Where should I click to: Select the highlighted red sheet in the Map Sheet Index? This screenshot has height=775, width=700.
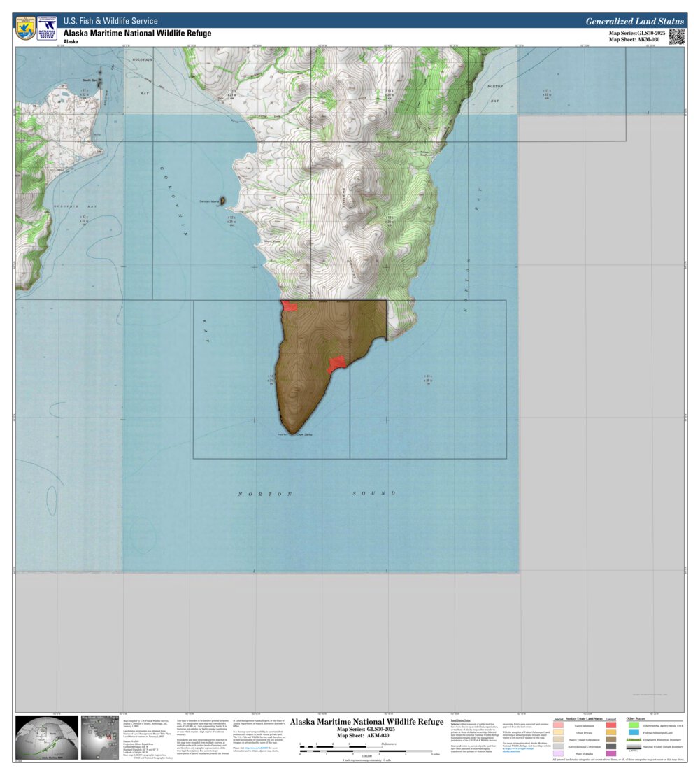[x=109, y=737]
